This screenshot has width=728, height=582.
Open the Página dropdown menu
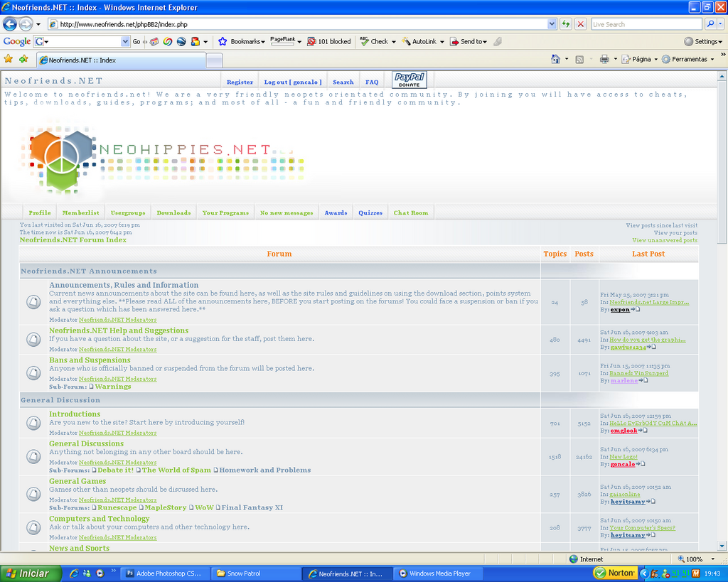point(640,59)
